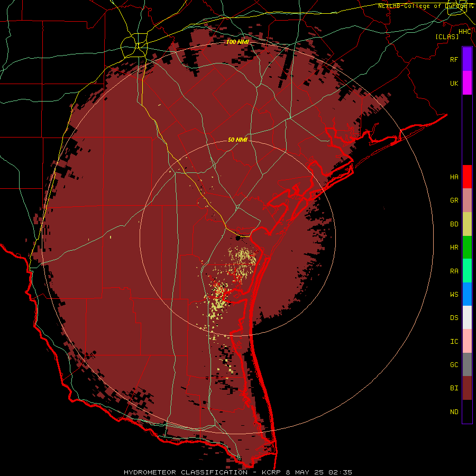Click the '100 NMI' range ring label
The width and height of the screenshot is (476, 476).
tap(237, 42)
